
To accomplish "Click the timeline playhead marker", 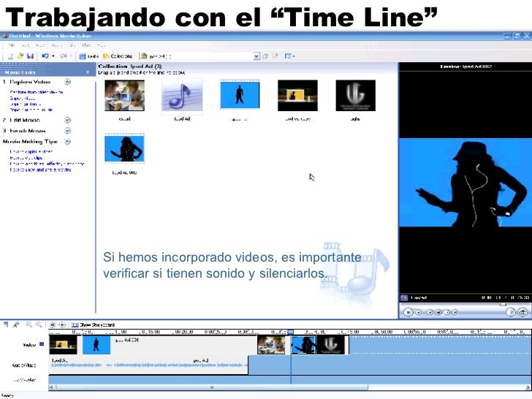I will [x=291, y=332].
